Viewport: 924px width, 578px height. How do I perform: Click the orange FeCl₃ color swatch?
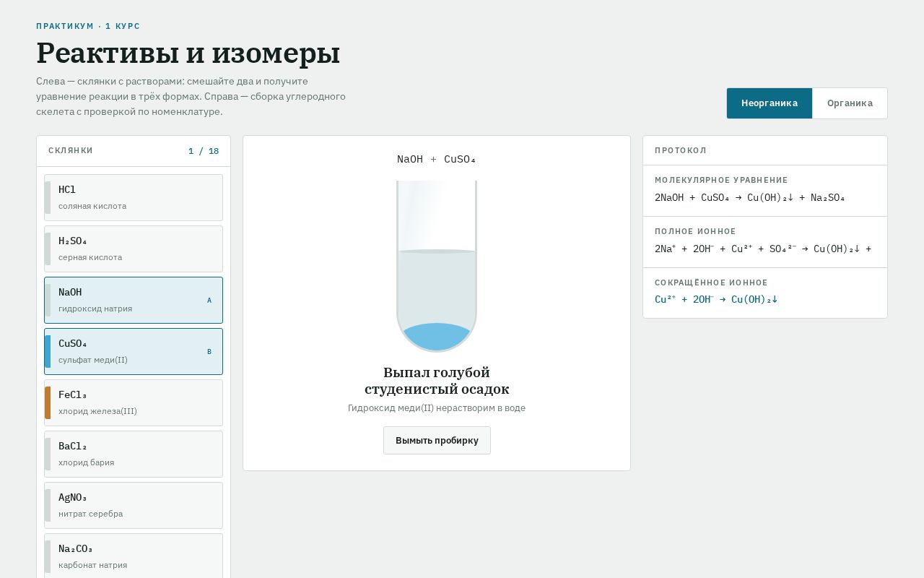click(48, 402)
